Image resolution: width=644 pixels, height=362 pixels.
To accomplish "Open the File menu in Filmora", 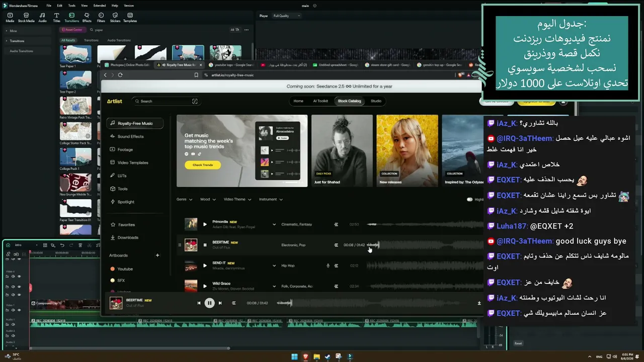I will click(x=49, y=6).
